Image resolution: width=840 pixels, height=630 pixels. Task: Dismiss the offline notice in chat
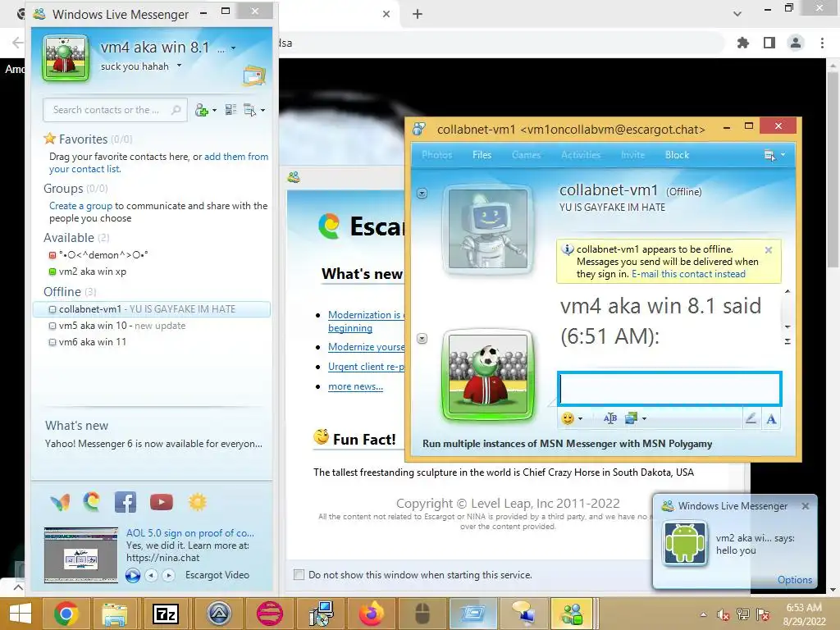click(x=768, y=250)
